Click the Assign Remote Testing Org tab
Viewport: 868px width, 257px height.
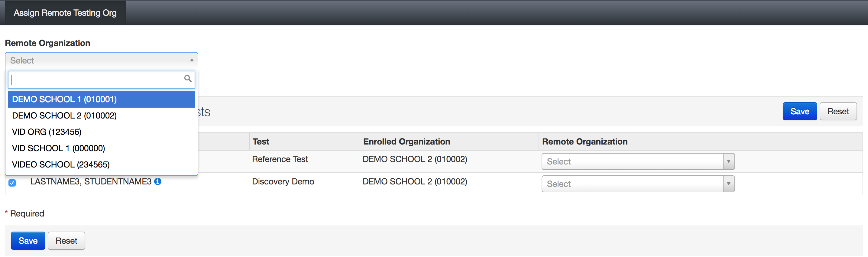(x=65, y=13)
